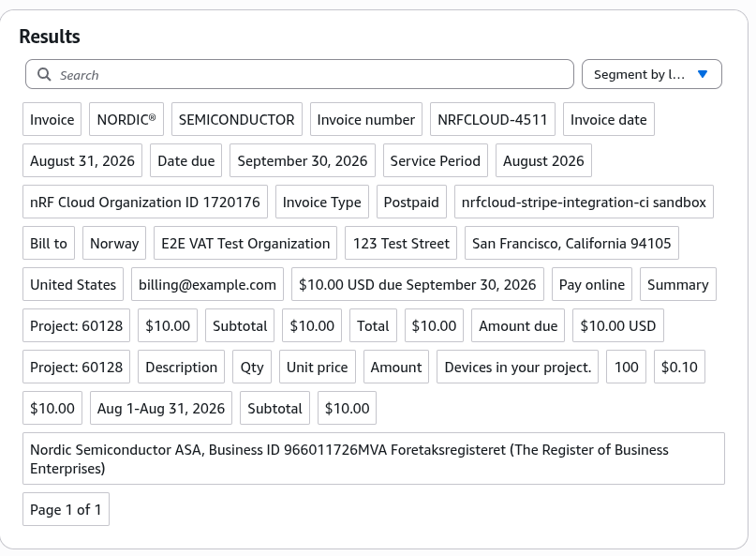Select the 'Amount due' result chip

pyautogui.click(x=518, y=325)
